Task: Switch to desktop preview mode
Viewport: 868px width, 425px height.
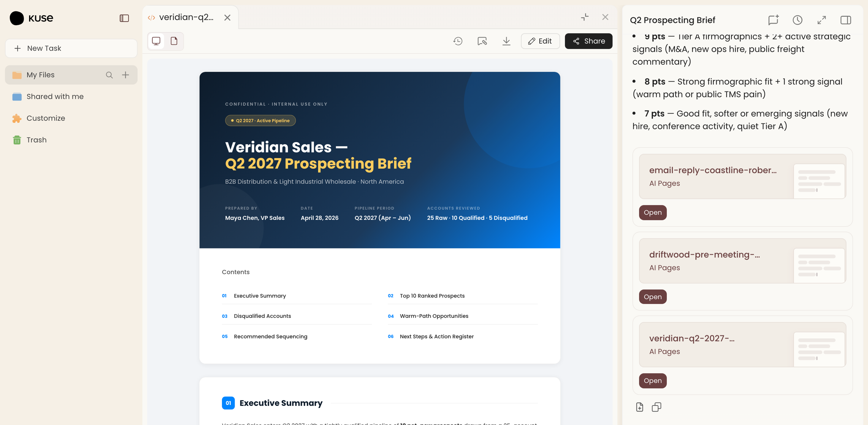Action: click(x=156, y=41)
